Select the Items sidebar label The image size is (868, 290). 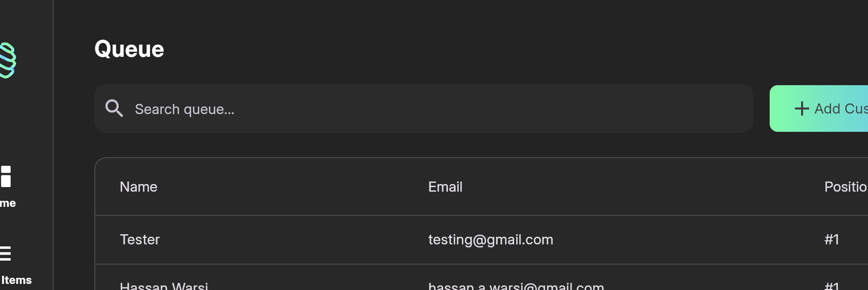point(16,280)
